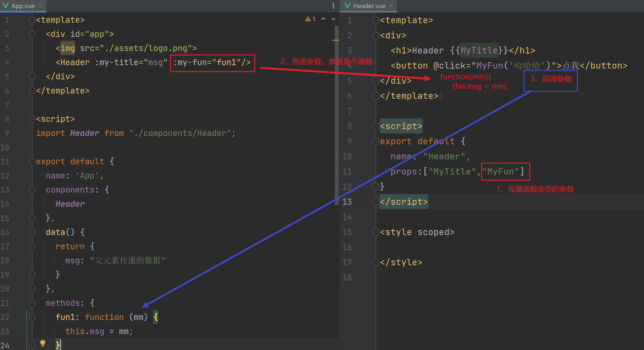This screenshot has width=644, height=350.
Task: Click fold end marker at App.vue </template> line 6
Action: tap(32, 91)
